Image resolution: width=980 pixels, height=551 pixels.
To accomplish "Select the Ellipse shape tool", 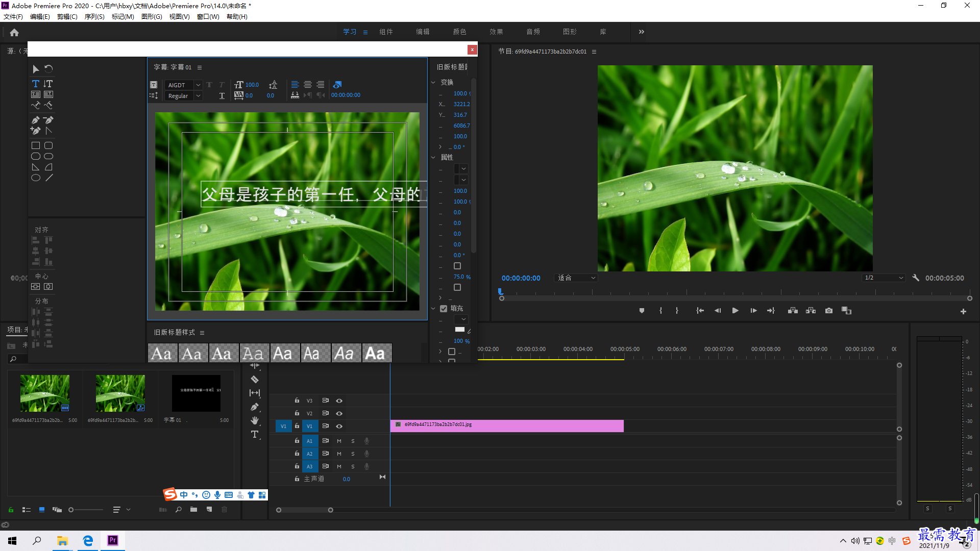I will (36, 178).
